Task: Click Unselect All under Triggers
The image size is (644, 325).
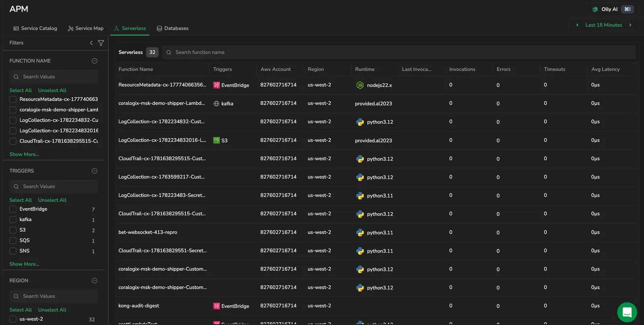Action: point(52,200)
